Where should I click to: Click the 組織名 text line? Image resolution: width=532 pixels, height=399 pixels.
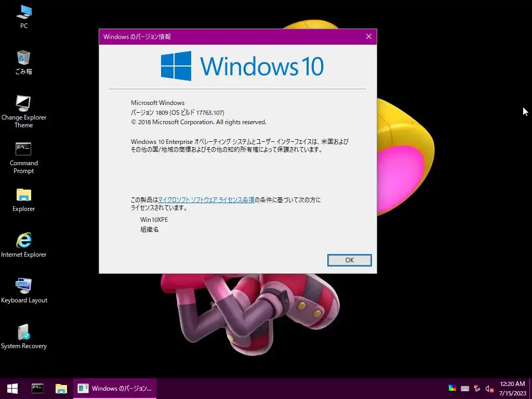click(x=150, y=229)
